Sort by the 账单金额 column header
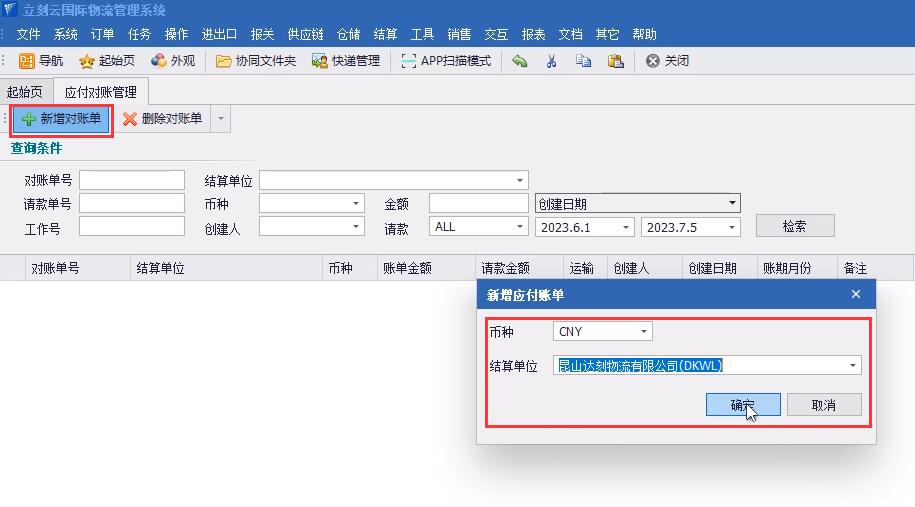The width and height of the screenshot is (915, 507). coord(427,268)
